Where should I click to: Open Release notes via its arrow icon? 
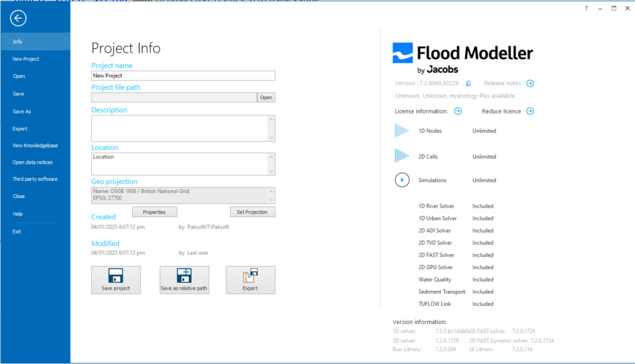tap(530, 82)
